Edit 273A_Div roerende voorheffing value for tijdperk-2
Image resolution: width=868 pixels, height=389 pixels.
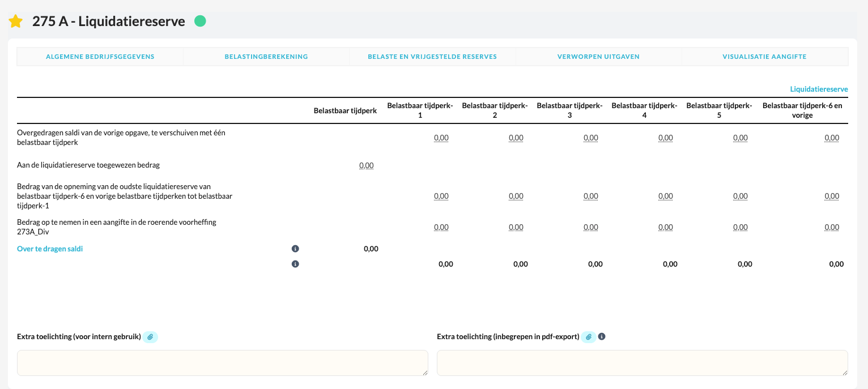coord(516,227)
